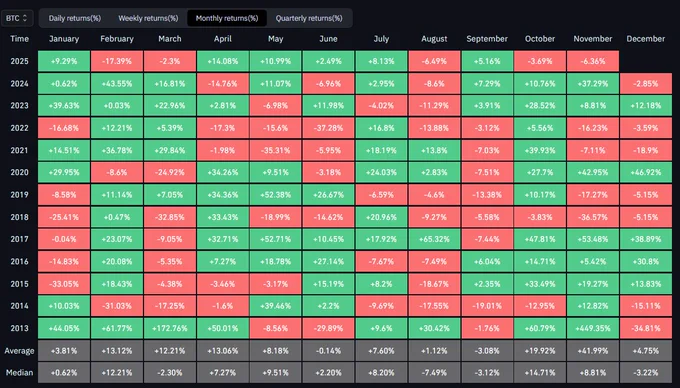
Task: Switch to Weekly returns(%) tab
Action: pos(148,18)
